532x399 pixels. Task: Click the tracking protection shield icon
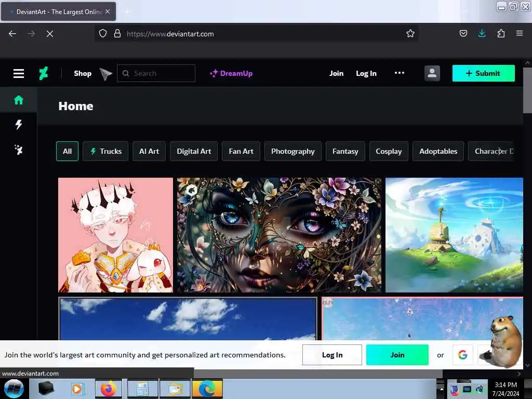[103, 33]
